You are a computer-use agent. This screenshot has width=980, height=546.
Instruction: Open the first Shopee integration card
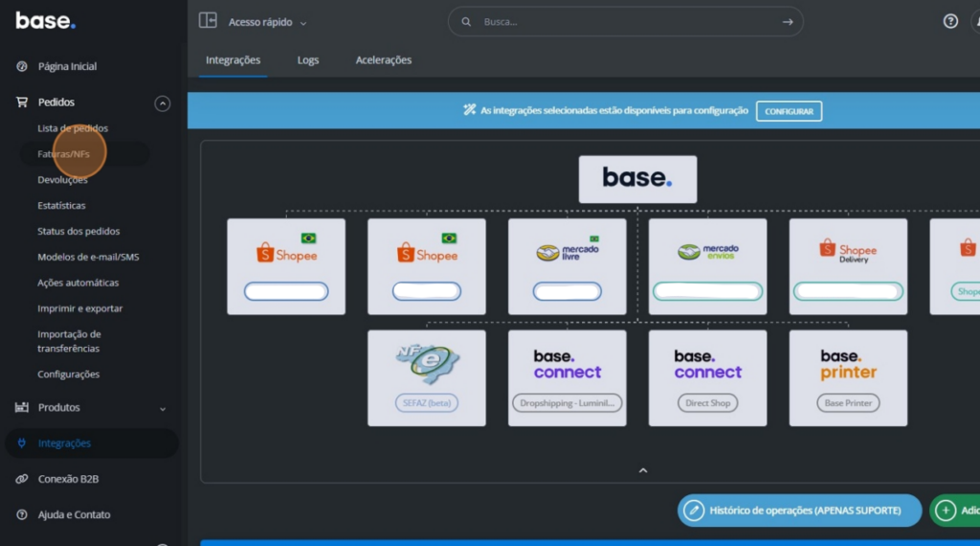[x=286, y=266]
